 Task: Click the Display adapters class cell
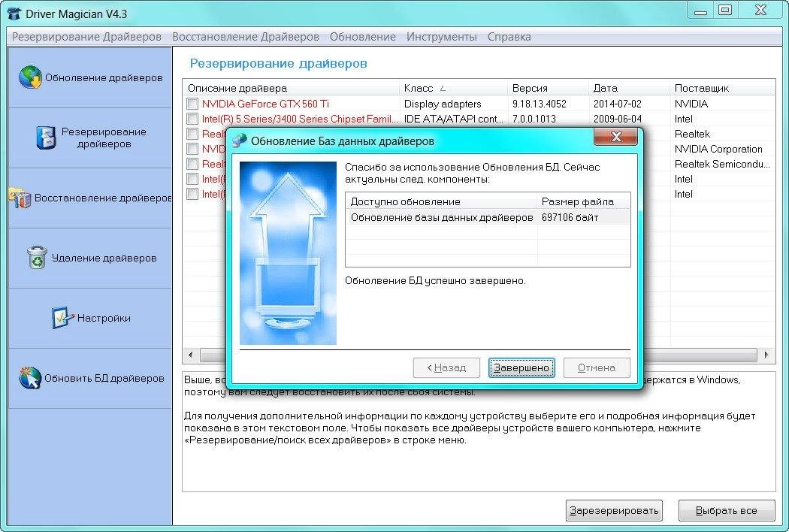[x=443, y=104]
